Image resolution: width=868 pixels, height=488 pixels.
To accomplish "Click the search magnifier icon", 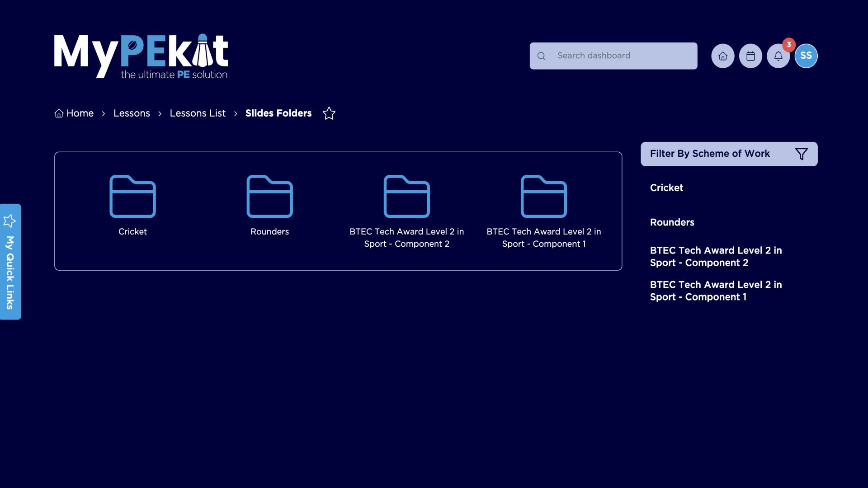I will click(x=541, y=56).
